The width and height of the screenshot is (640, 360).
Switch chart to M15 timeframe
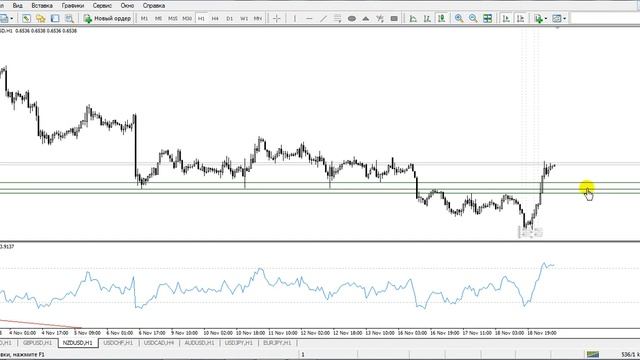173,18
